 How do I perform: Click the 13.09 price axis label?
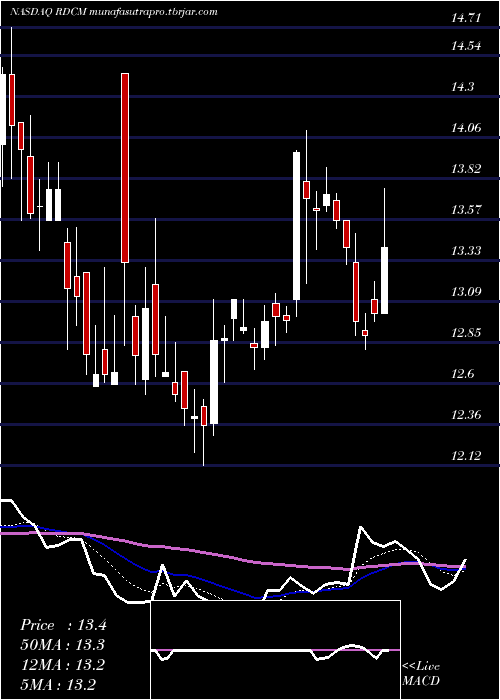tap(466, 292)
